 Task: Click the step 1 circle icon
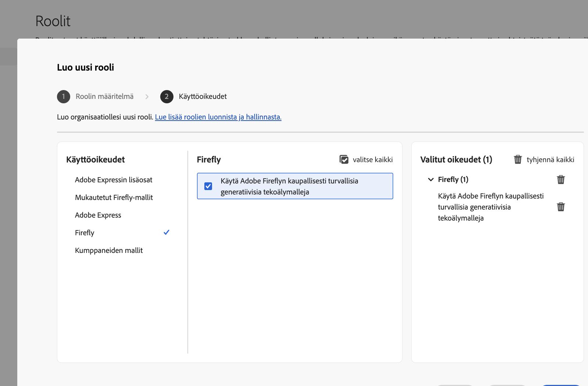64,97
